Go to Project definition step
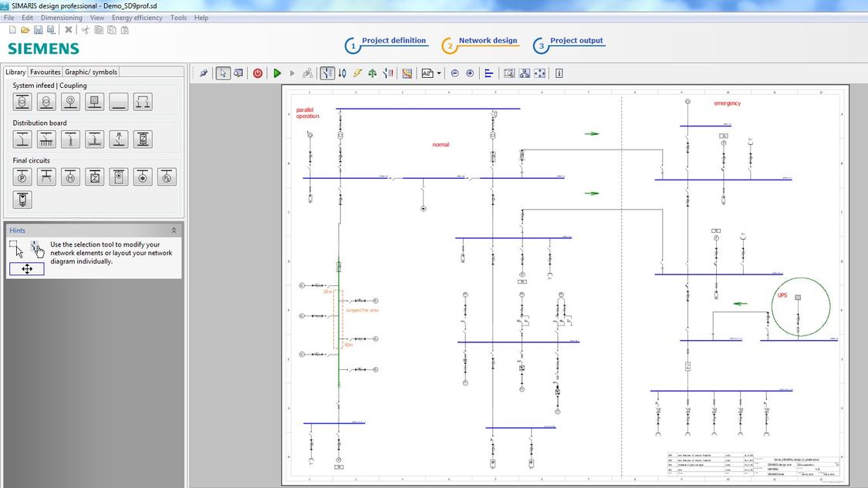This screenshot has height=488, width=868. tap(386, 44)
